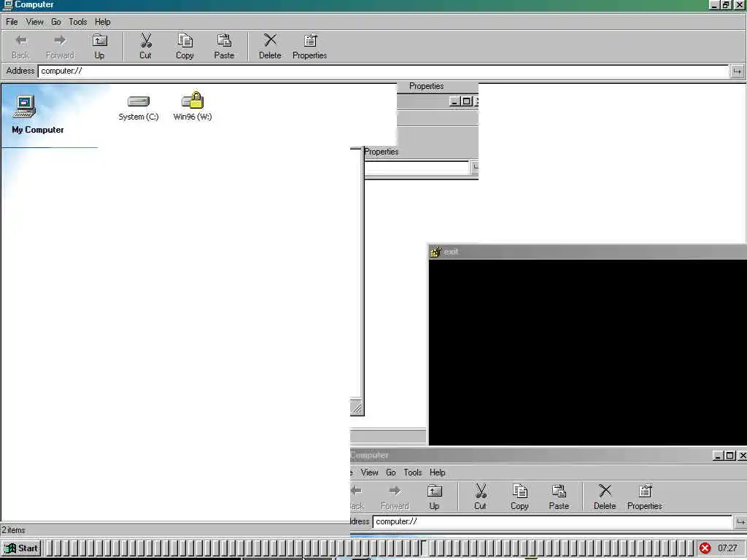Open Tools menu in maximized Computer window
This screenshot has width=747, height=560.
[77, 22]
